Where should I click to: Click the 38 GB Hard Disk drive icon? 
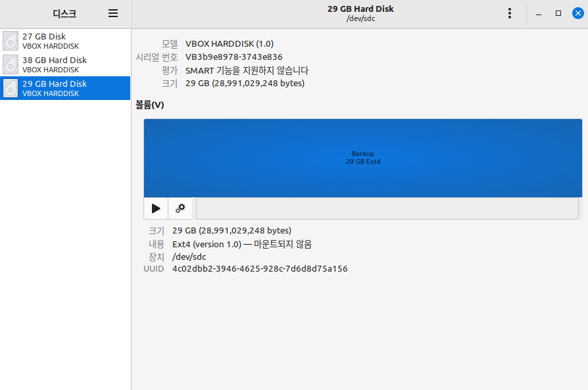[x=11, y=64]
